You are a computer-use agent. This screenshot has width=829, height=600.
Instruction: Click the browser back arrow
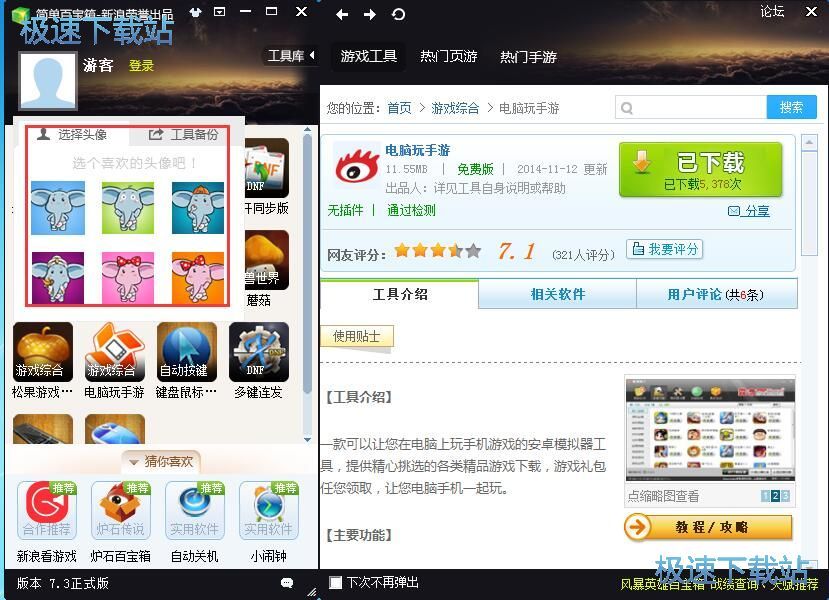click(x=342, y=14)
